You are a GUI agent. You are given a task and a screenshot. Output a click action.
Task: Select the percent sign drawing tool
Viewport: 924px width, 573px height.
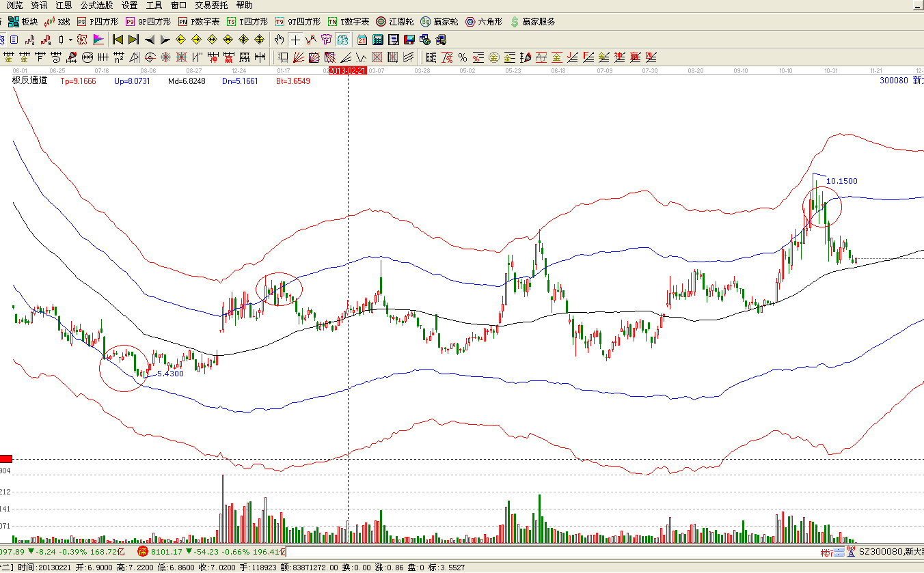click(463, 57)
